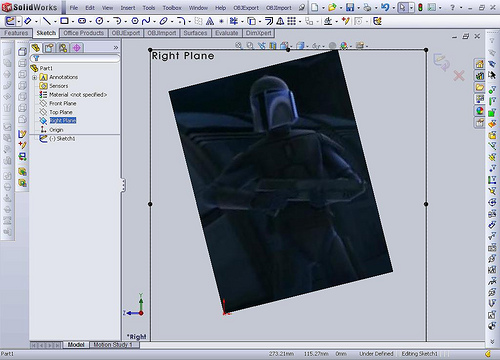500x360 pixels.
Task: Open the PropertyManager tab icon
Action: pyautogui.click(x=49, y=48)
